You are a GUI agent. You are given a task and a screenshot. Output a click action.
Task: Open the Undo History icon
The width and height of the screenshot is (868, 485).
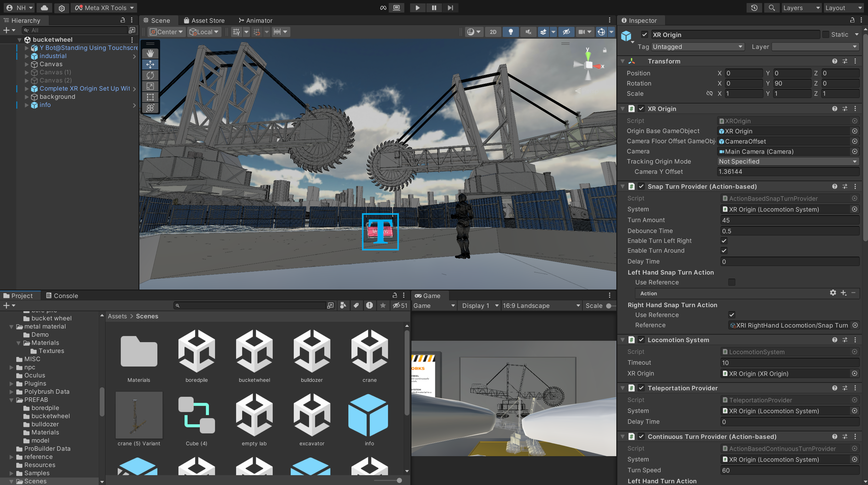tap(754, 7)
